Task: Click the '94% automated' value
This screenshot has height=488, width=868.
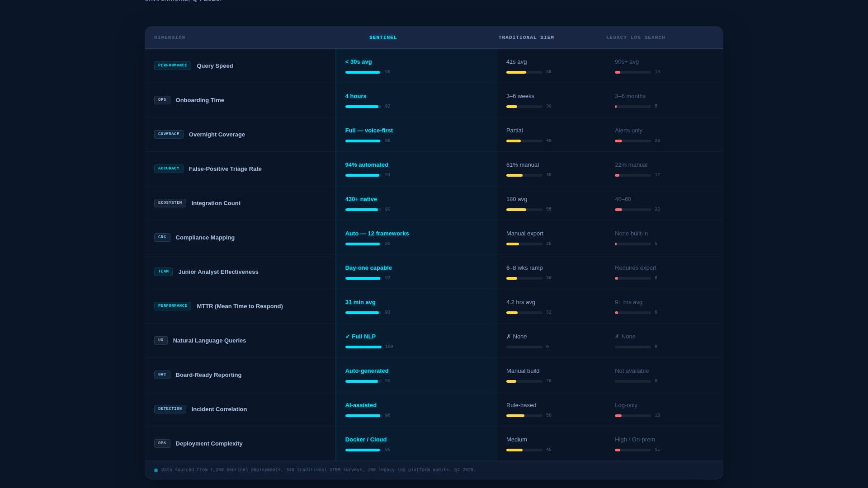Action: (367, 165)
